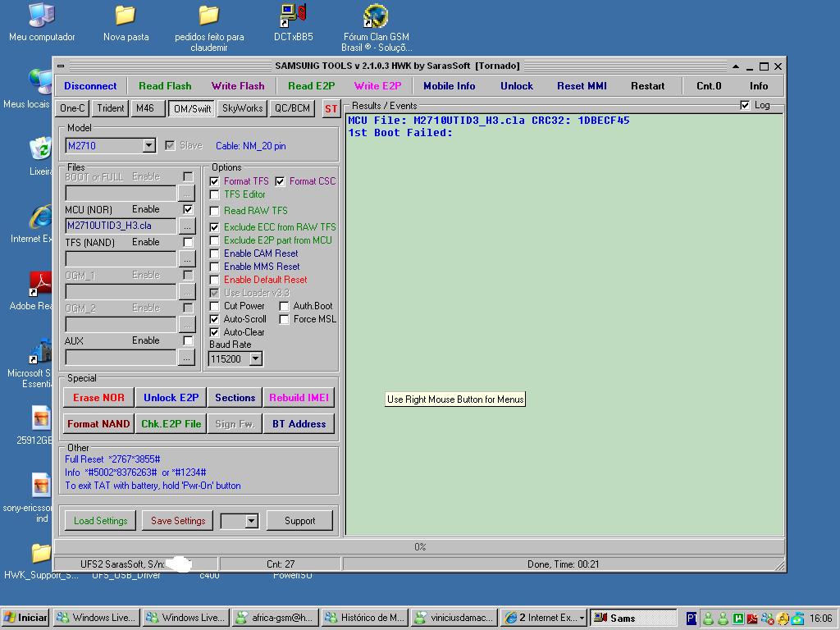The height and width of the screenshot is (630, 840).
Task: Click Mobile Info in the toolbar
Action: [449, 85]
